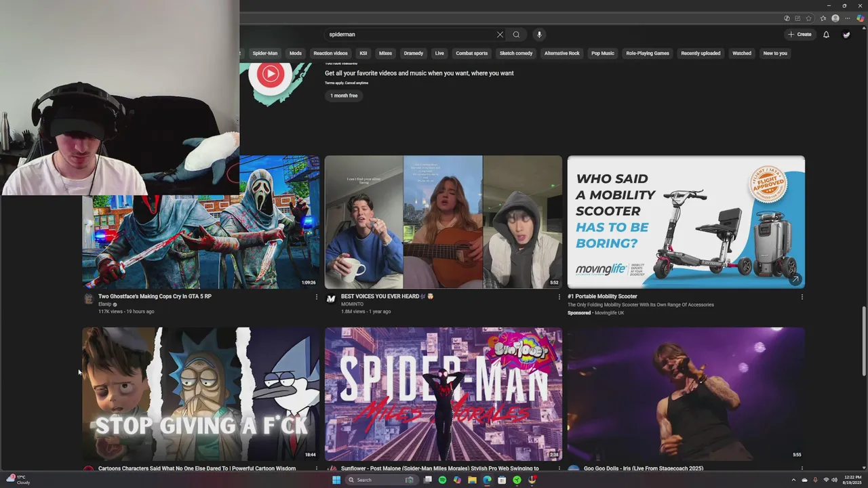868x488 pixels.
Task: Click the #1 Portable Mobility Scooter title
Action: click(x=602, y=296)
